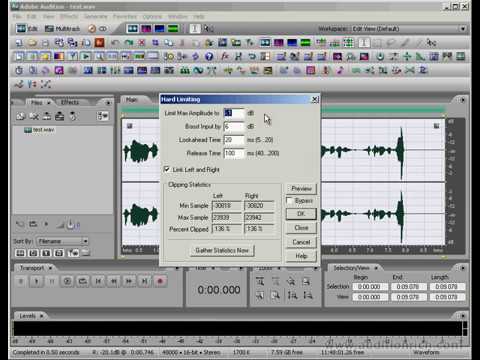Viewport: 480px width, 360px height.
Task: Click the go to end transport button
Action: [x=144, y=281]
